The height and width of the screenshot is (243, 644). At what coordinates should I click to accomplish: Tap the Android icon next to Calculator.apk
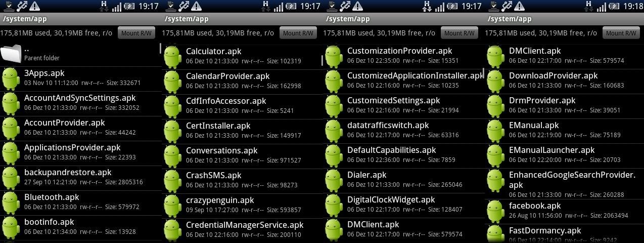coord(173,56)
